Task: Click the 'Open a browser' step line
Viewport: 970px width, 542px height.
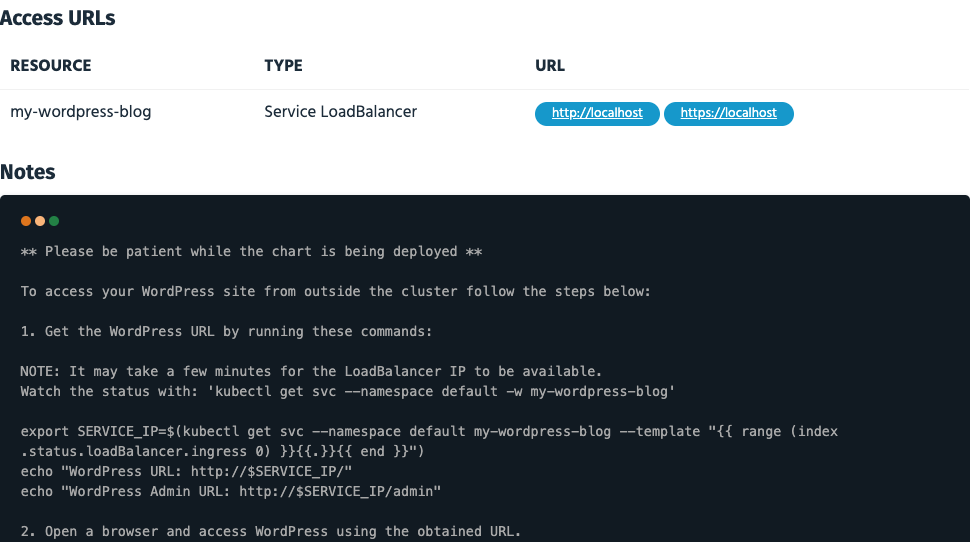Action: (270, 530)
